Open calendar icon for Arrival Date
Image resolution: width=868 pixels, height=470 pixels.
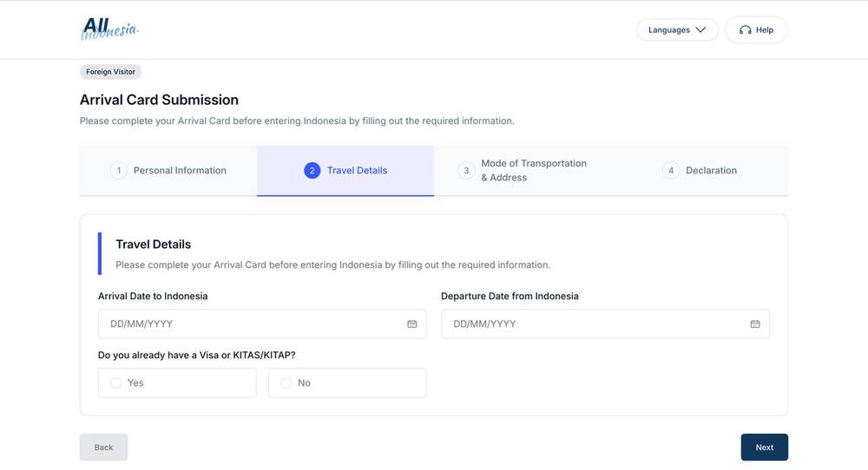coord(412,324)
